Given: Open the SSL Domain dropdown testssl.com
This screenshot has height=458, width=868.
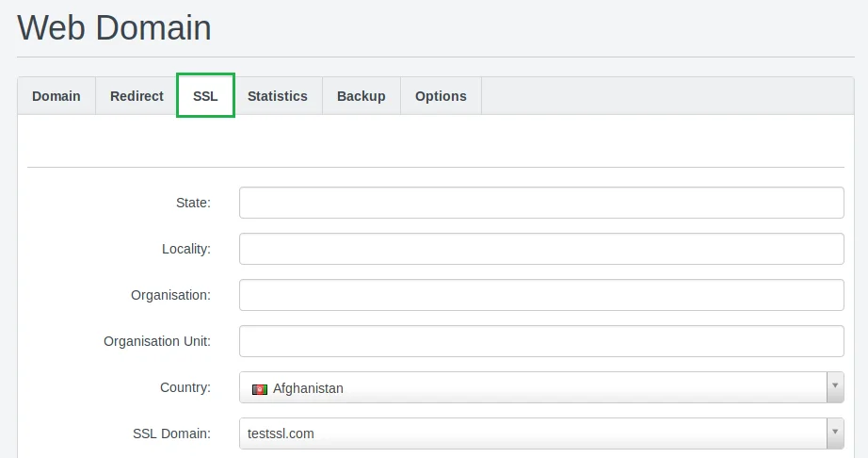Looking at the screenshot, I should click(532, 433).
